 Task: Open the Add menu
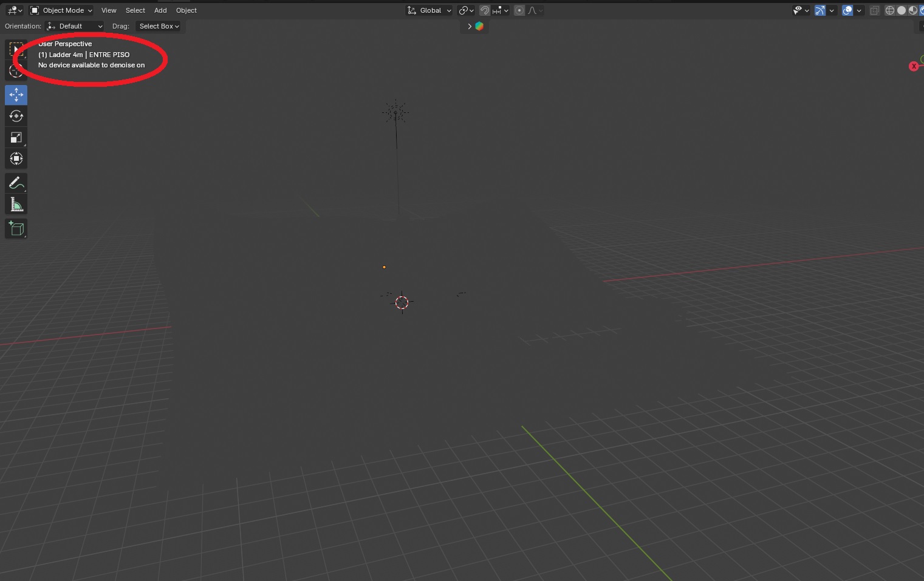point(160,10)
